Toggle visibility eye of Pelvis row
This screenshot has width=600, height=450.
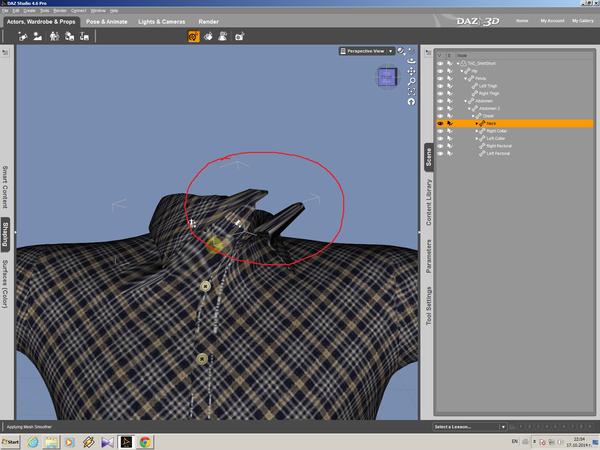pyautogui.click(x=440, y=78)
